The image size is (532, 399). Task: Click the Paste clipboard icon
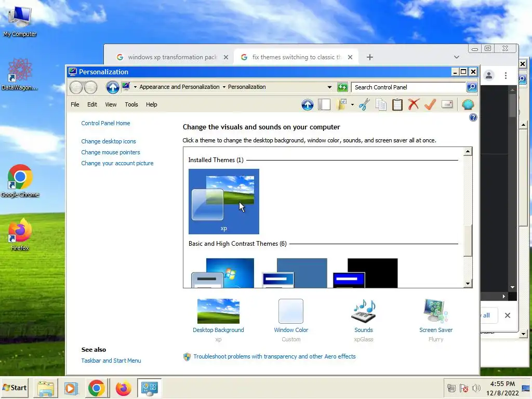pyautogui.click(x=397, y=104)
